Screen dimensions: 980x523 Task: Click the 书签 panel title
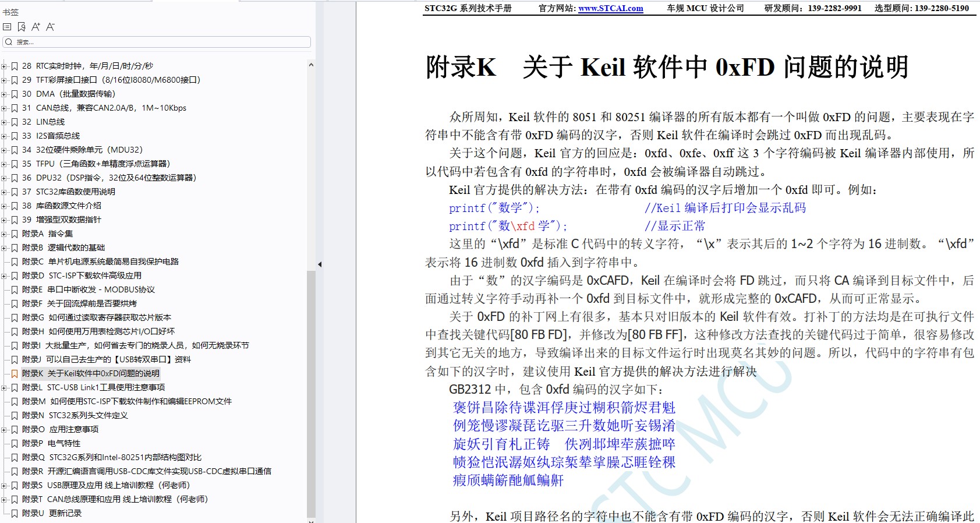10,12
